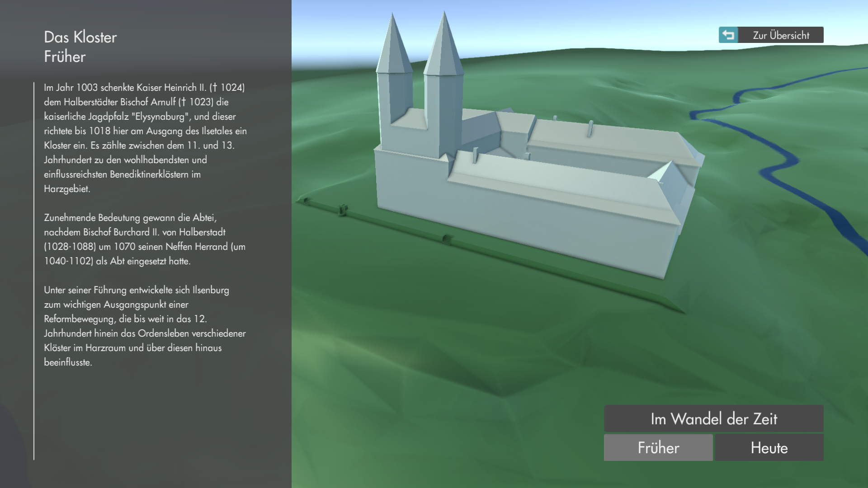
Task: Click the vertical scroll line beside the text
Action: click(34, 271)
